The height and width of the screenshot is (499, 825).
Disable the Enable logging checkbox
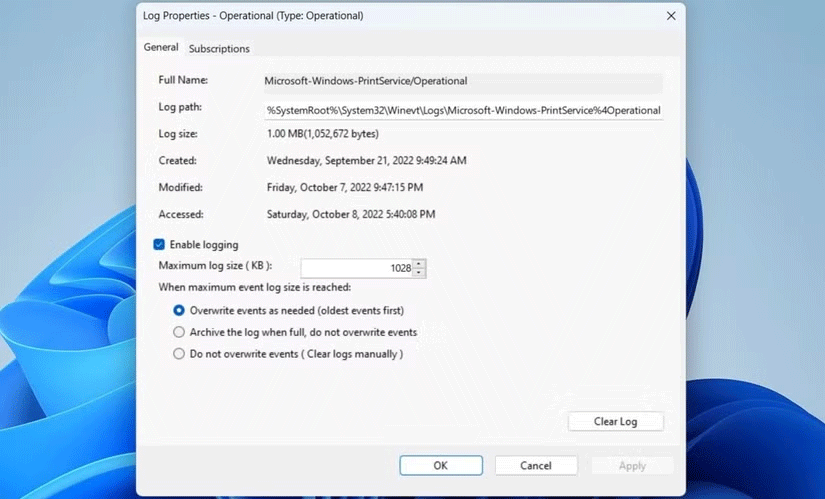(159, 244)
